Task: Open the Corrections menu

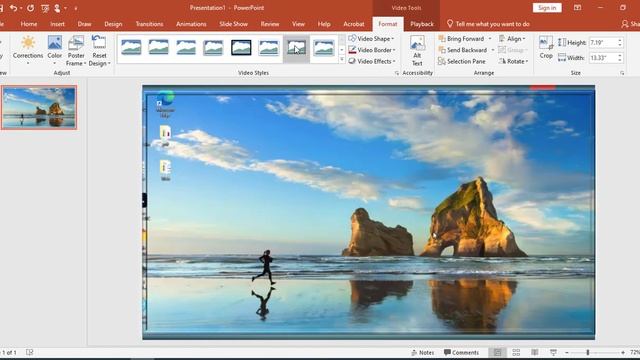Action: pos(28,51)
